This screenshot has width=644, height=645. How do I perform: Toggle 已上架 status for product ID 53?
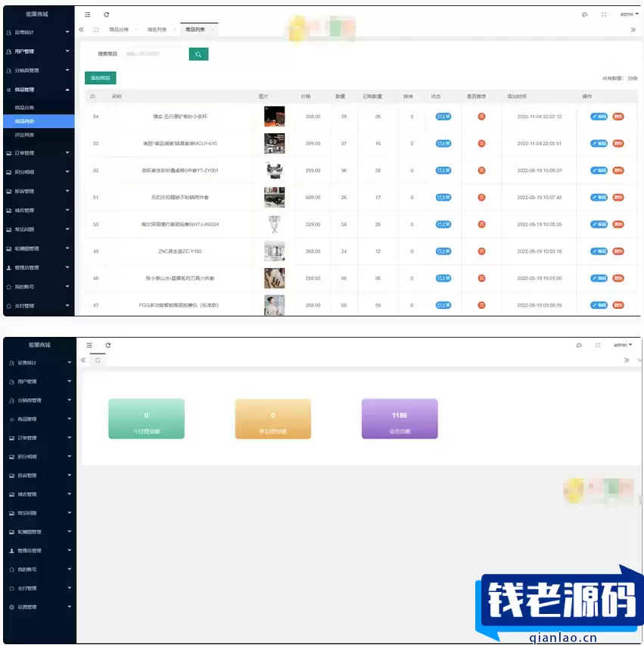(x=443, y=144)
